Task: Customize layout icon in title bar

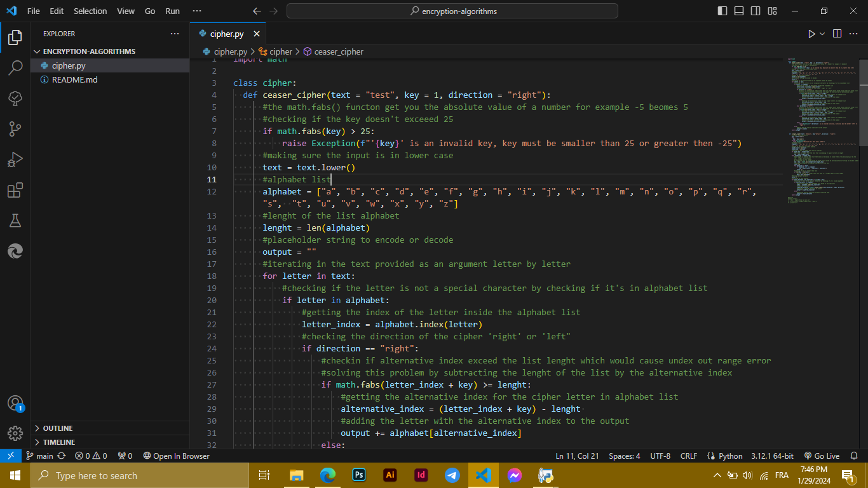Action: tap(772, 11)
